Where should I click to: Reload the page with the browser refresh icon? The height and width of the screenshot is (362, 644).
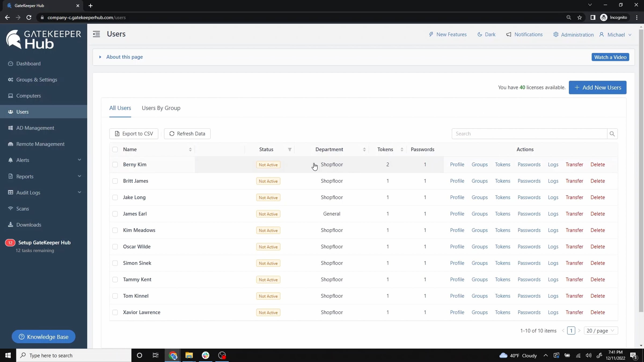click(29, 17)
